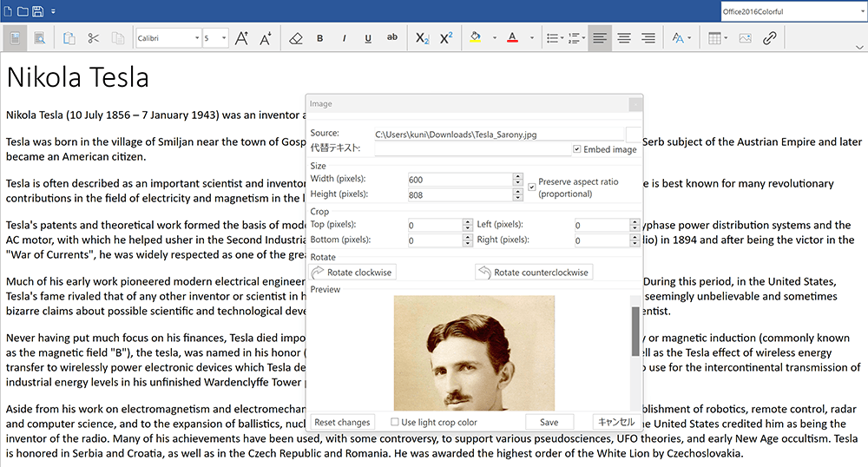
Task: Click the Cut scissors icon
Action: 93,38
